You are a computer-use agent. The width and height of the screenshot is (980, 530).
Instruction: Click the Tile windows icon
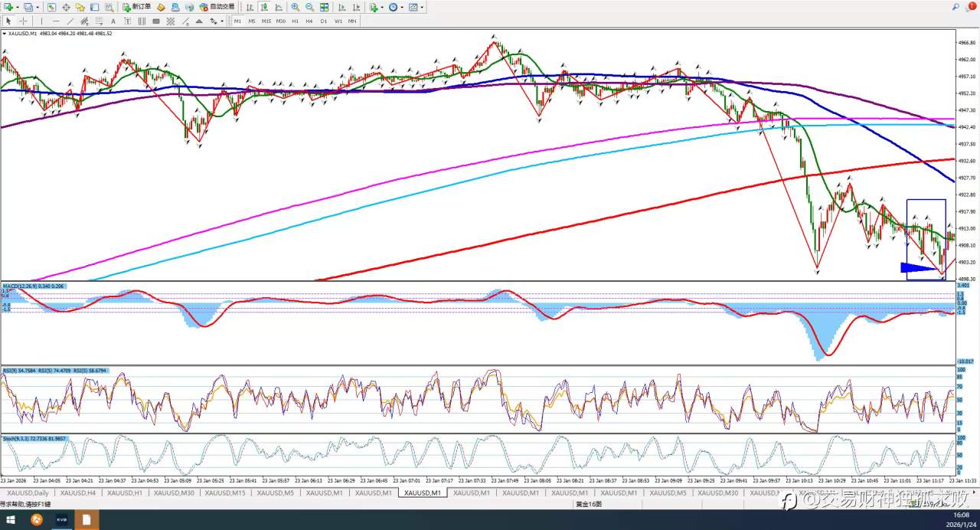point(325,7)
